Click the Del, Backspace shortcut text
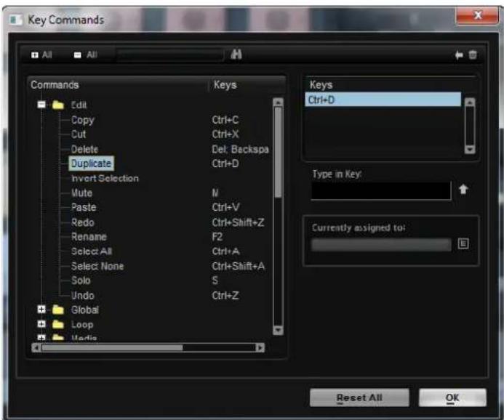Viewport: 504px width, 420px height. 241,149
